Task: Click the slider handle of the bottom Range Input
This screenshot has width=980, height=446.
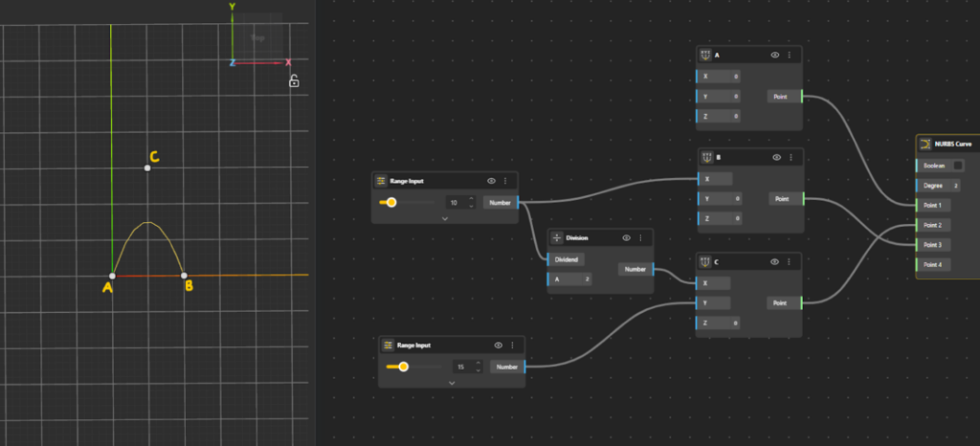Action: [x=404, y=367]
